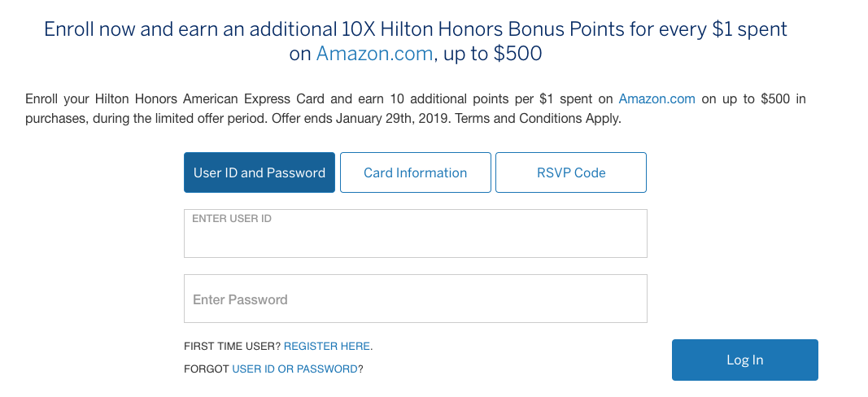Open the RSVP Code tab
The image size is (868, 397).
click(x=570, y=172)
